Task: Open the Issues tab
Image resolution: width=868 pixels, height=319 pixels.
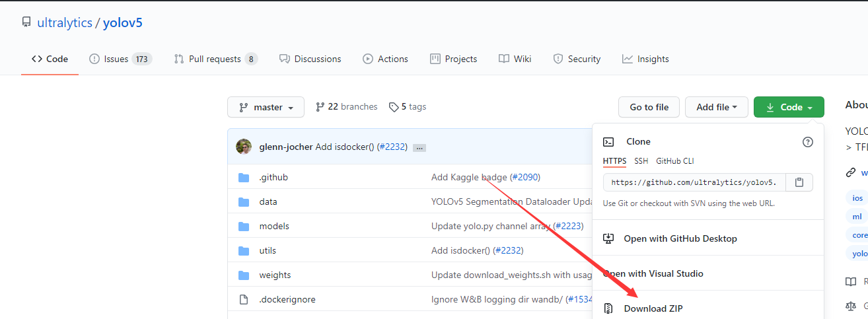Action: (x=120, y=59)
